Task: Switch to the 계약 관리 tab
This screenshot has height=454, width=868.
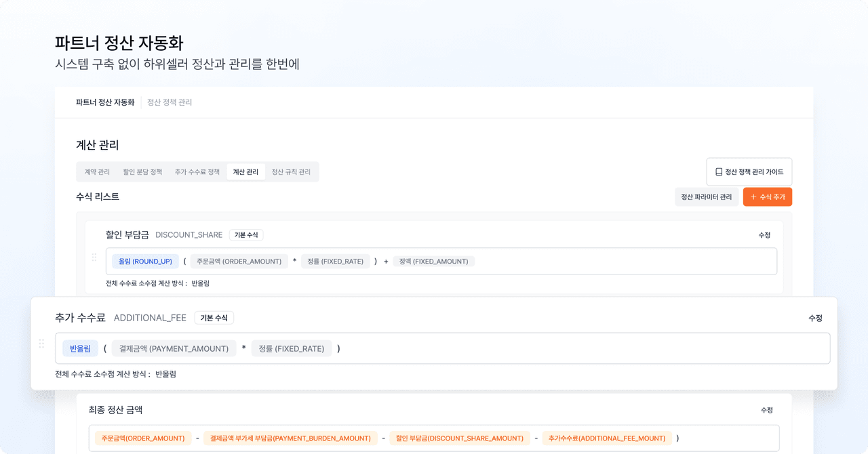Action: coord(97,172)
